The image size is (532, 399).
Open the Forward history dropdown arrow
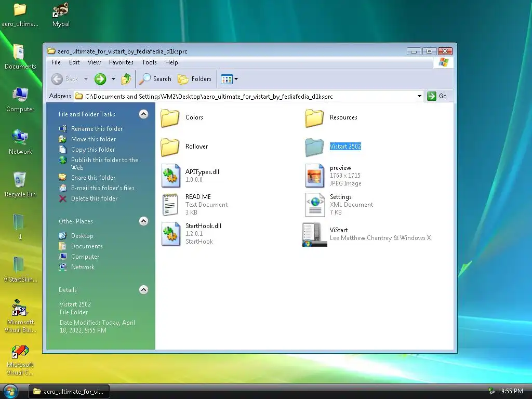pos(113,79)
